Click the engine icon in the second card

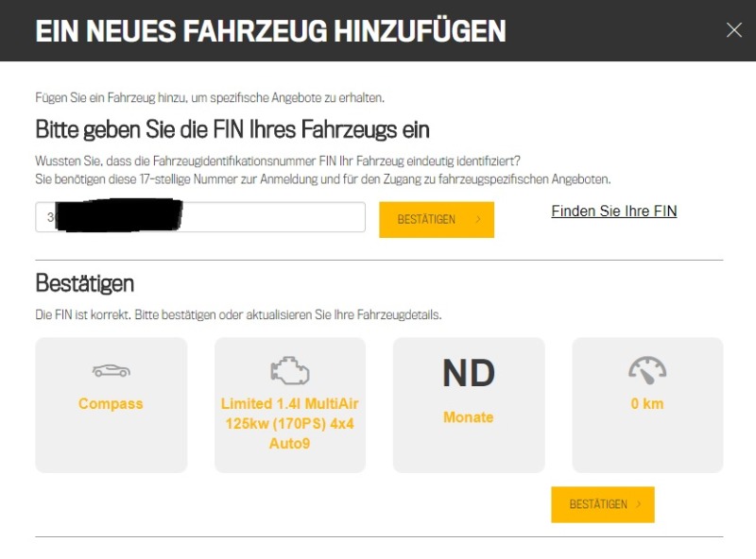coord(289,370)
